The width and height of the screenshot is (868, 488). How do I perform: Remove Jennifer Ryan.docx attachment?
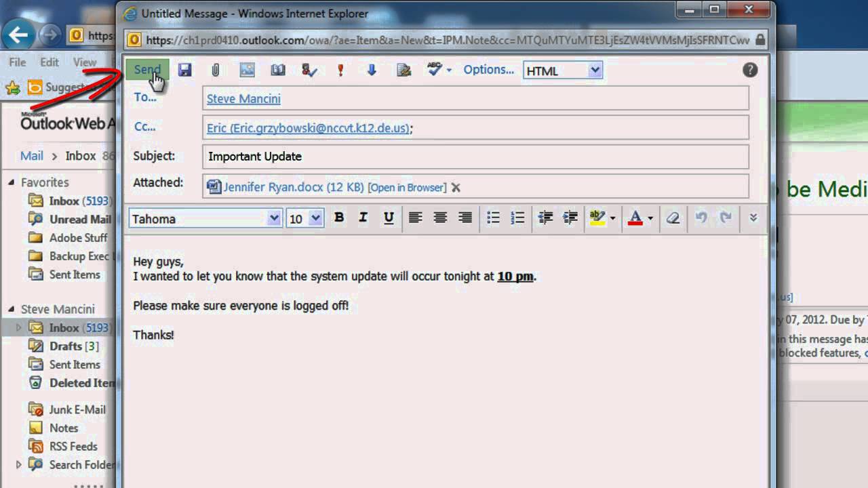[456, 188]
